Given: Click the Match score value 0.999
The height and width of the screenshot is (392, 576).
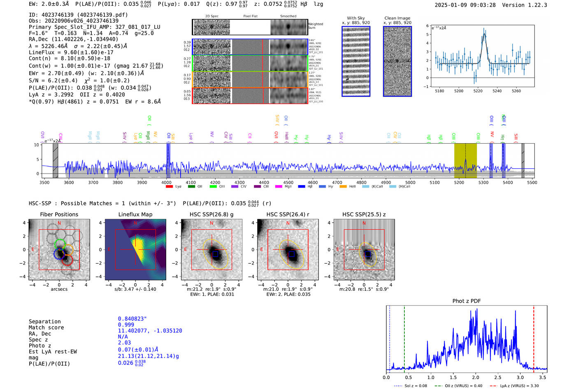Looking at the screenshot, I should (126, 325).
